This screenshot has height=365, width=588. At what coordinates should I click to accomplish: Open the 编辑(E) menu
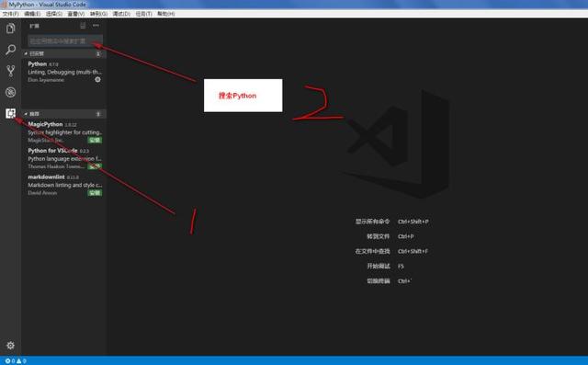pos(32,14)
